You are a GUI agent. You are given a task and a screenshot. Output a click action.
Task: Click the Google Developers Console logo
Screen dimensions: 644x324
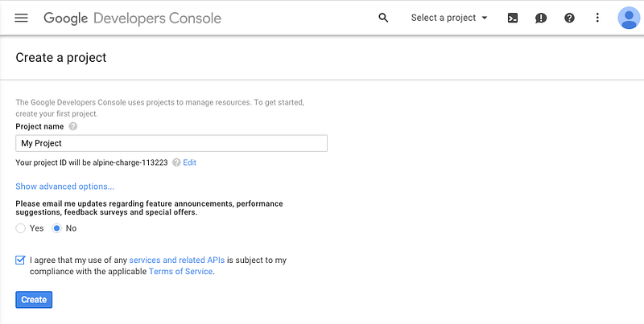coord(132,18)
